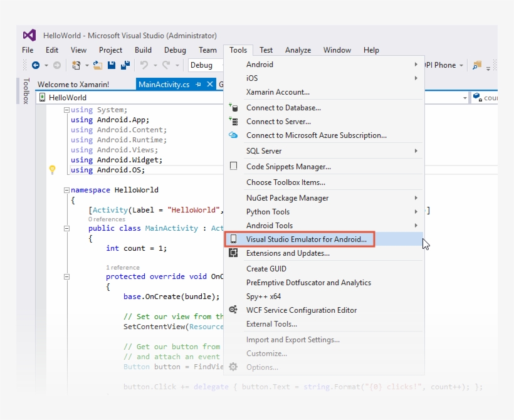This screenshot has width=514, height=420.
Task: Pin the MainActivity.cs tab
Action: click(x=198, y=84)
